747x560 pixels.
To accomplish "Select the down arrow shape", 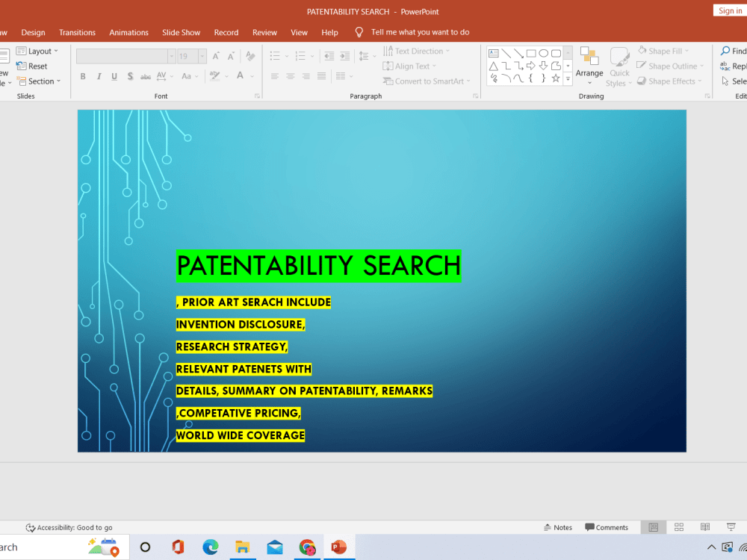I will (x=543, y=66).
